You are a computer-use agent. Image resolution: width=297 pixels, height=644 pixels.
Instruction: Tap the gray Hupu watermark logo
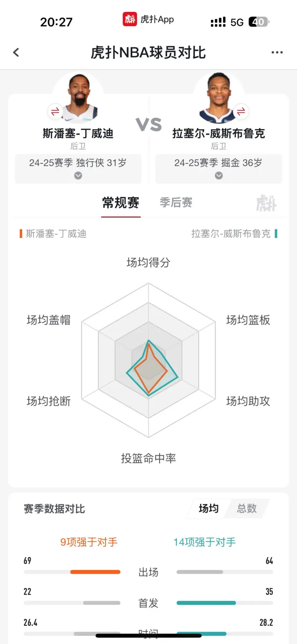pos(266,203)
